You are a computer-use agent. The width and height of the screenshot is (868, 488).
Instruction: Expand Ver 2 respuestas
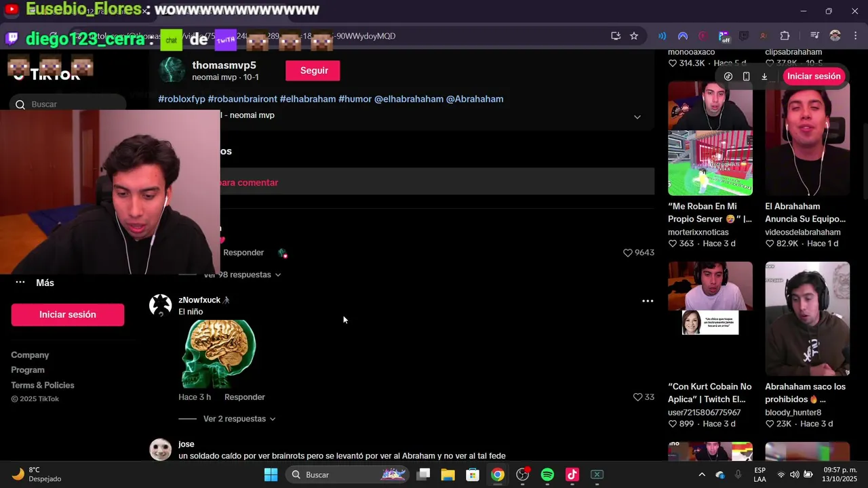point(239,419)
